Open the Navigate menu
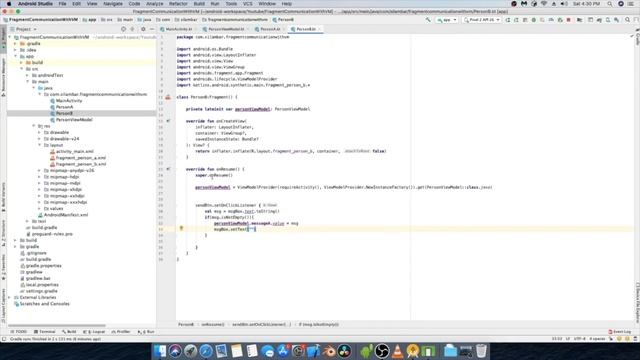Screen dimensions: 640x360 click(113, 4)
